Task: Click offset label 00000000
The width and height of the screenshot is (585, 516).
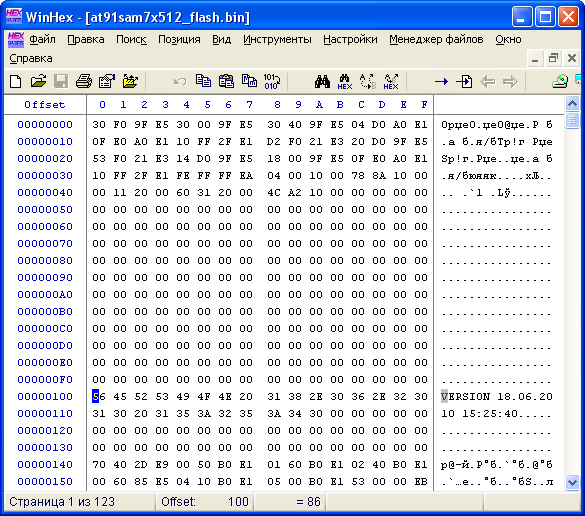Action: coord(45,125)
